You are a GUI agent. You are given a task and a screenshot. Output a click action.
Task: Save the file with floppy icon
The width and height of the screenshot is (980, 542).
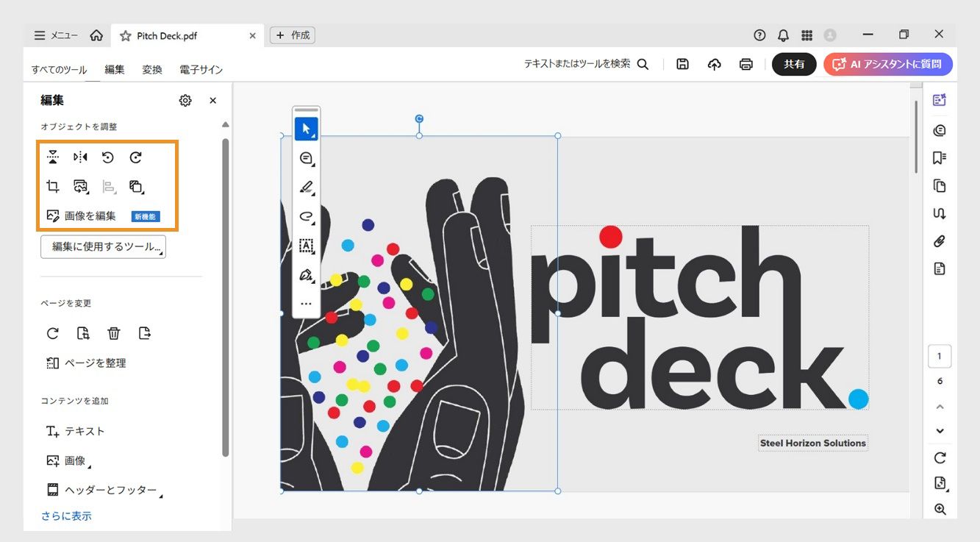point(683,65)
